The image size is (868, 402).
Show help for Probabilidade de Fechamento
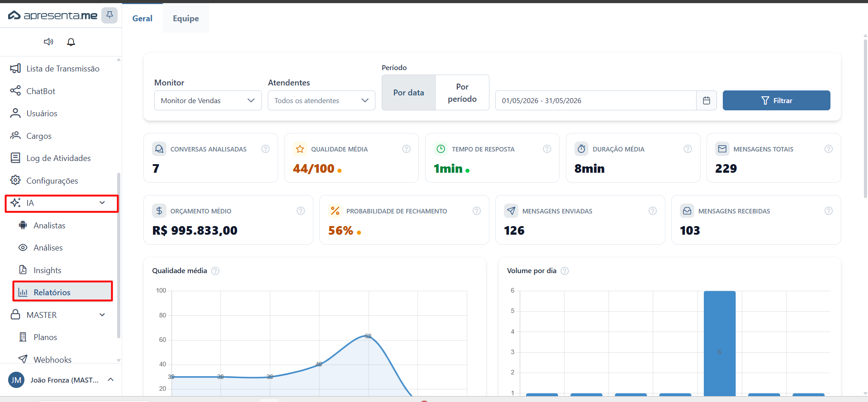point(477,211)
